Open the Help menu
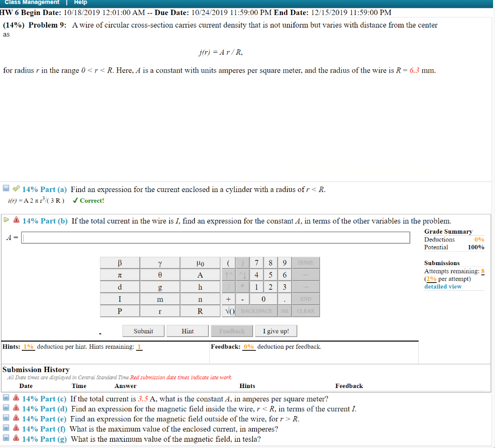The height and width of the screenshot is (448, 495). [x=80, y=2]
